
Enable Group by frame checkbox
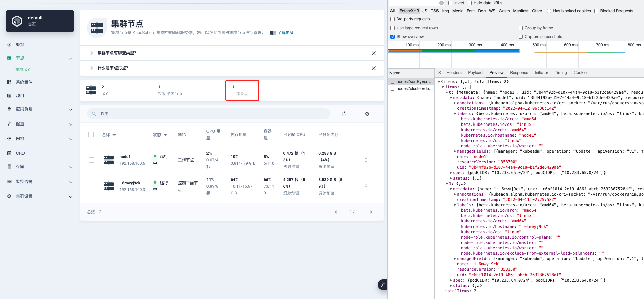(x=521, y=28)
